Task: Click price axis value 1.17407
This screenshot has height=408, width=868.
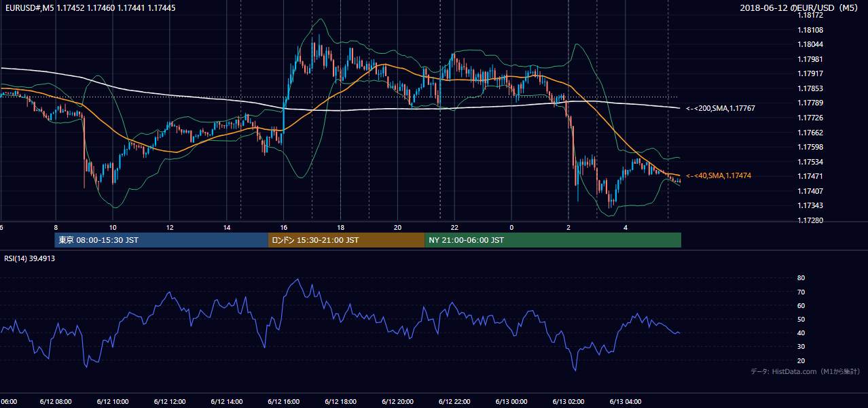Action: click(x=810, y=191)
